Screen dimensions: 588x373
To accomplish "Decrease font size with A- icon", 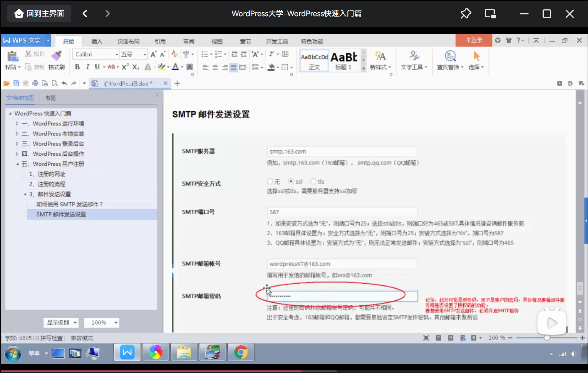I will (x=163, y=54).
